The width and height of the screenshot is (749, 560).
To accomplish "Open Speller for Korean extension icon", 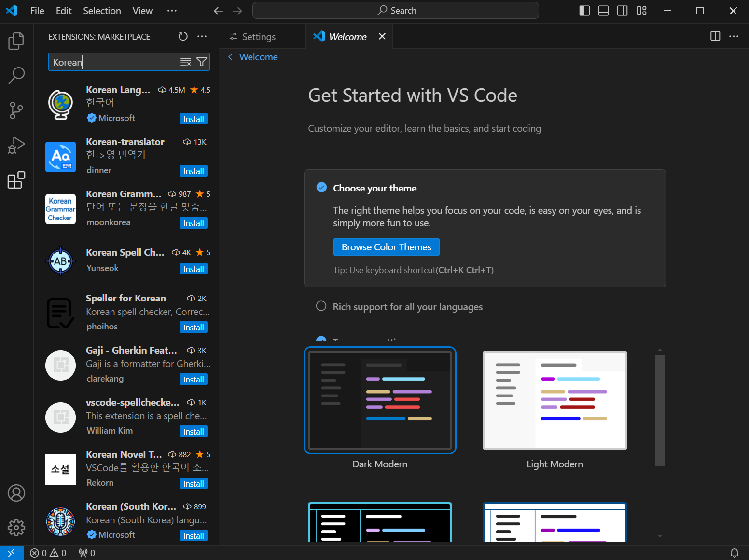I will click(60, 313).
